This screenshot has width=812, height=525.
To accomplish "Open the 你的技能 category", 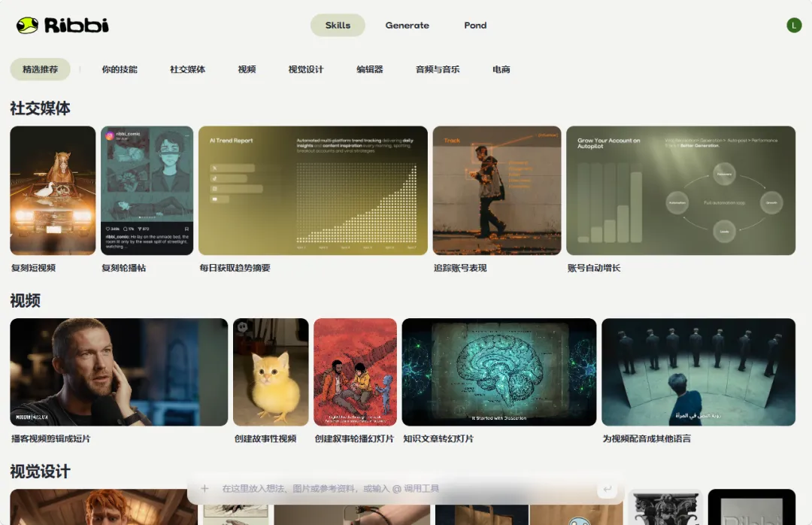I will coord(120,69).
